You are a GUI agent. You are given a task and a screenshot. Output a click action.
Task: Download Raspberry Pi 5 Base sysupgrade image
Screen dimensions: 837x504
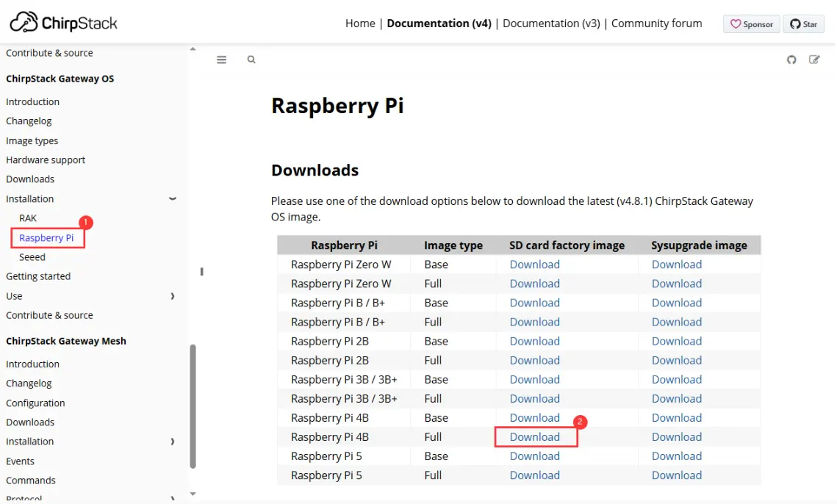(x=676, y=456)
